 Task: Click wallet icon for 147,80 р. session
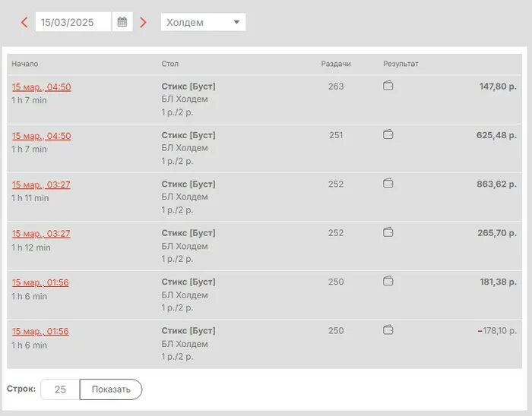point(388,86)
